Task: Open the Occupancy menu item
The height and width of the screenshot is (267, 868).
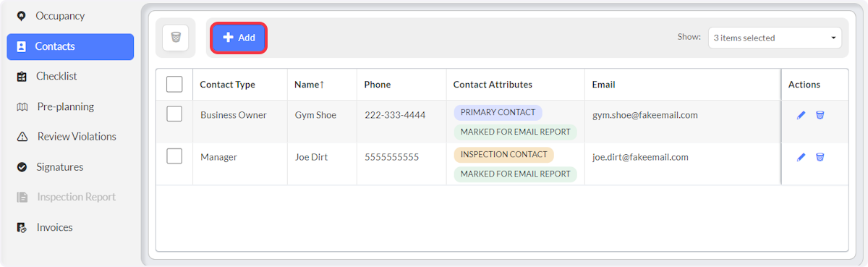Action: 70,16
